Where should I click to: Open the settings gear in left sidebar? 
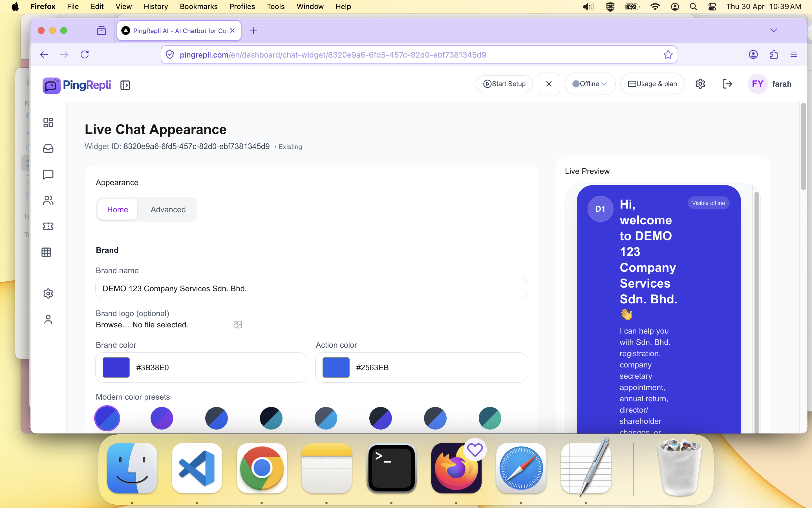48,294
